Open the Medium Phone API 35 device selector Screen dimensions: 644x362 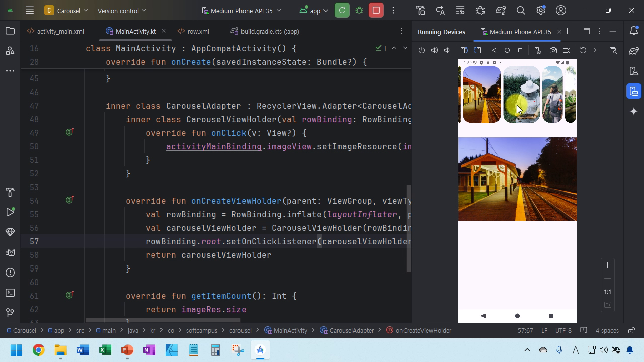[x=242, y=10]
